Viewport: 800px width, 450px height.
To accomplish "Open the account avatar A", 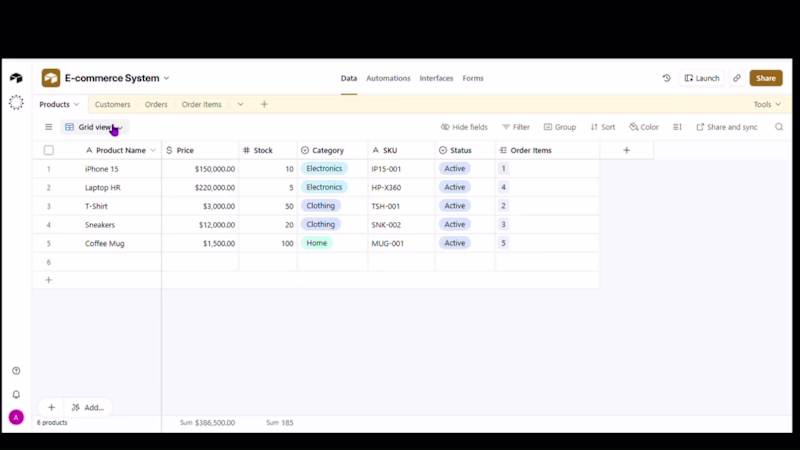I will (16, 417).
